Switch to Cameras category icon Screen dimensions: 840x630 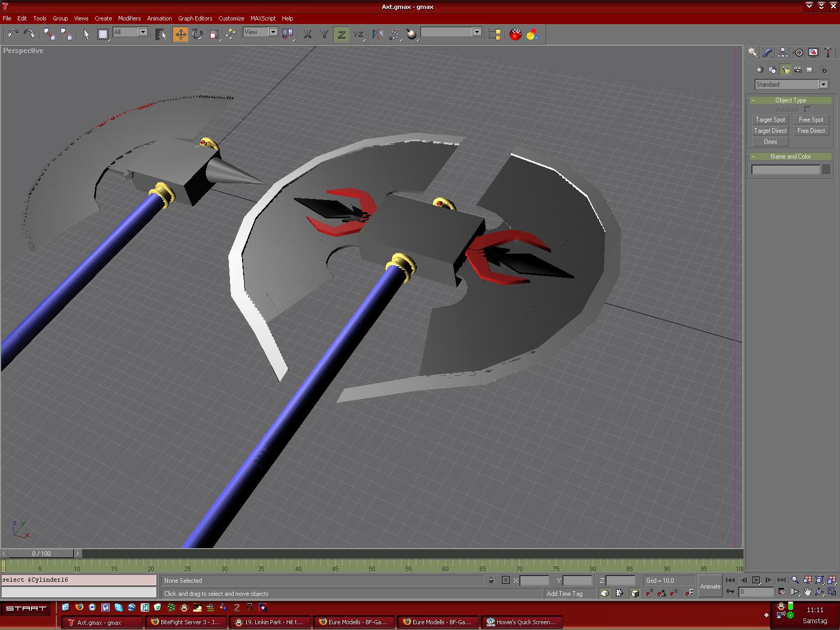[797, 70]
